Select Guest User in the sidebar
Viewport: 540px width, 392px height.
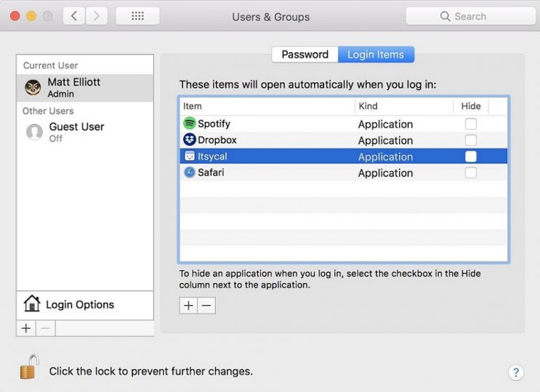pyautogui.click(x=76, y=131)
